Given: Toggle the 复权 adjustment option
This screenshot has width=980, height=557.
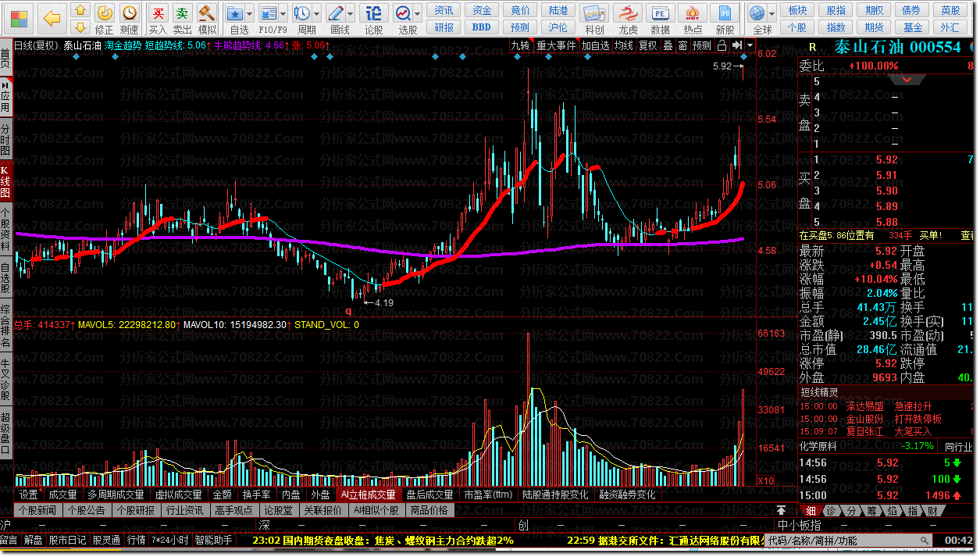Looking at the screenshot, I should tap(648, 45).
